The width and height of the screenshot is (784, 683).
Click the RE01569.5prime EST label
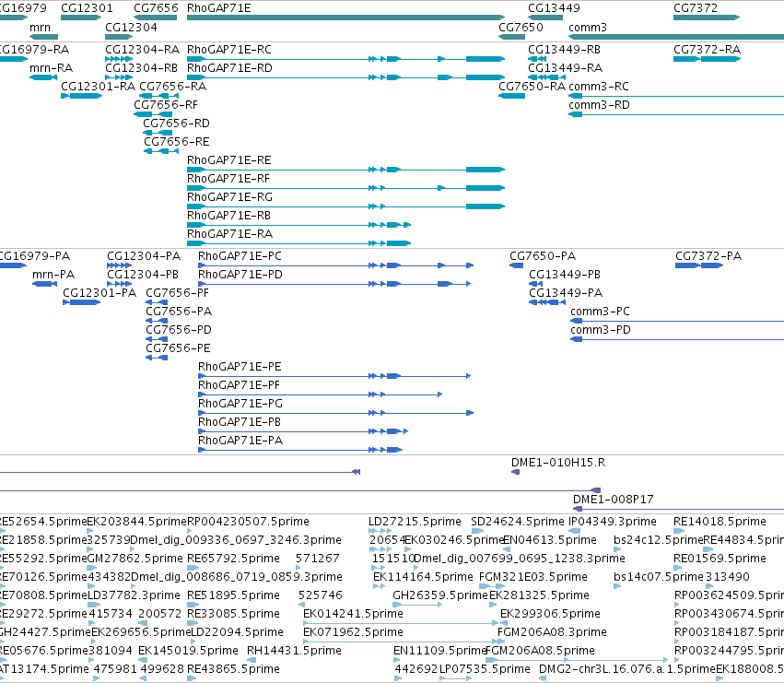(720, 559)
